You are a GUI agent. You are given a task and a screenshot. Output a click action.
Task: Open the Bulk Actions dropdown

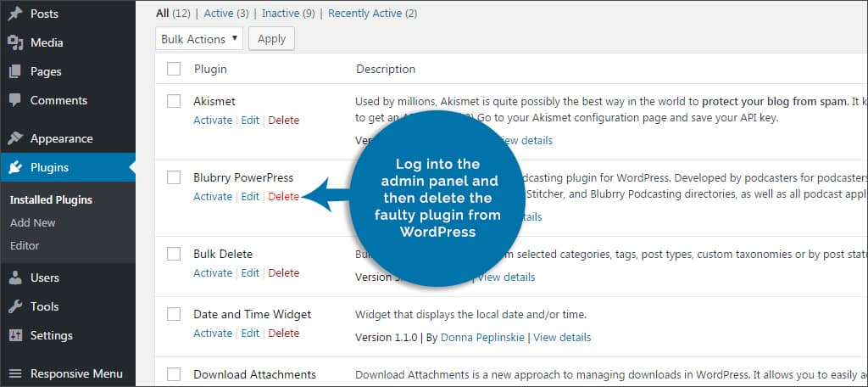coord(199,39)
